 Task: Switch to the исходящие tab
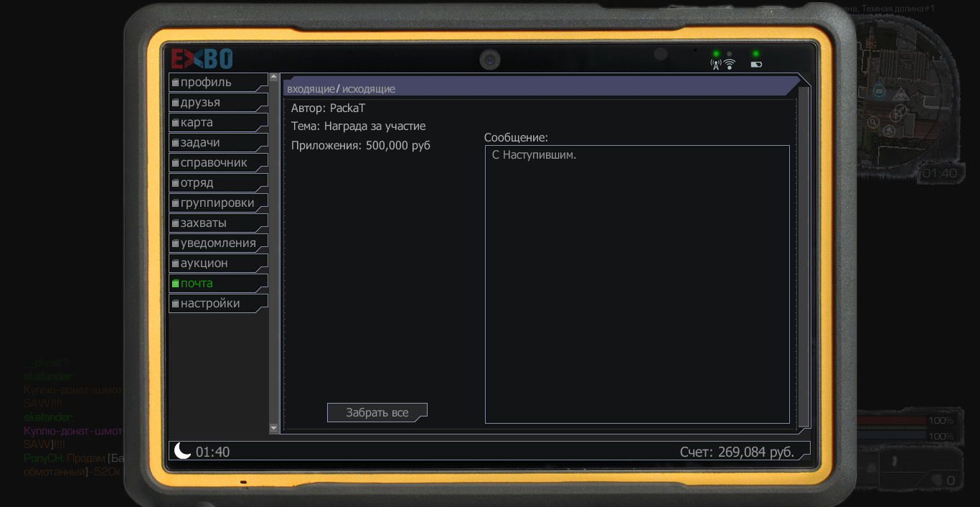(369, 89)
